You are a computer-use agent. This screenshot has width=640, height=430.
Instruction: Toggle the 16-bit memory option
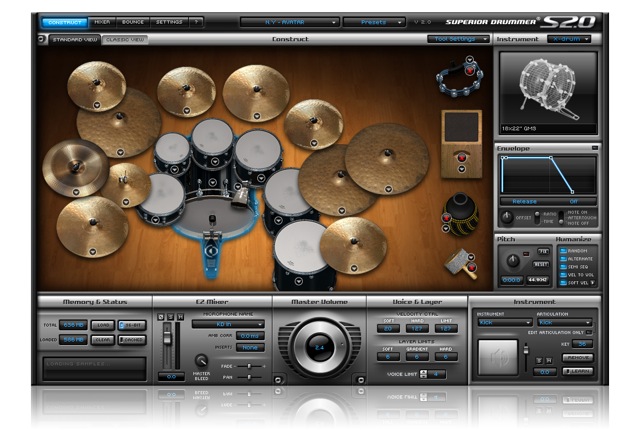[132, 325]
